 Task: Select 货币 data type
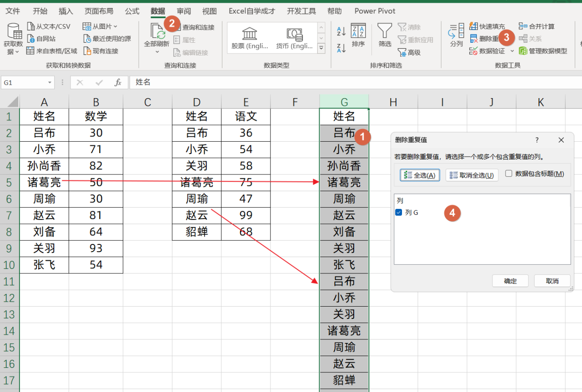[x=295, y=38]
